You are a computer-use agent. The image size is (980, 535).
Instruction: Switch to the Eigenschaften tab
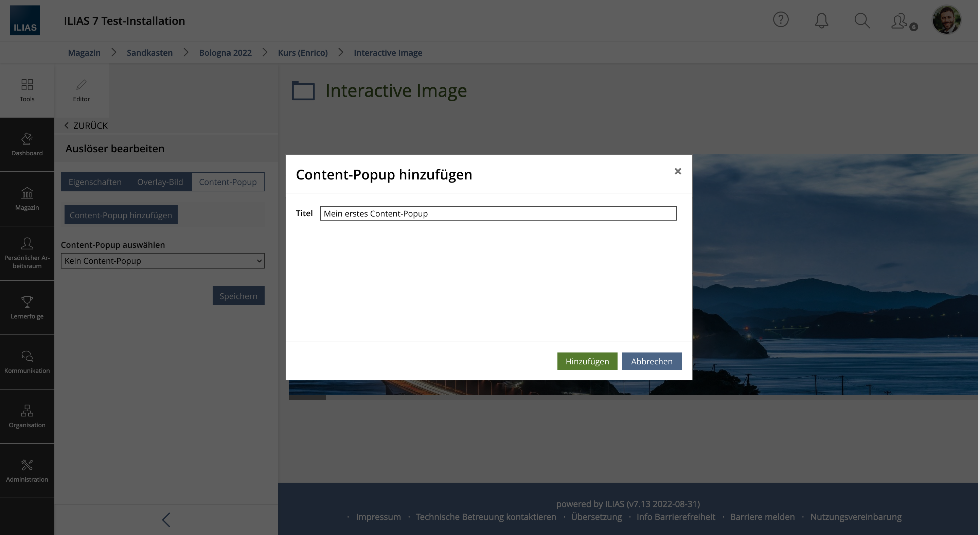[x=95, y=182]
